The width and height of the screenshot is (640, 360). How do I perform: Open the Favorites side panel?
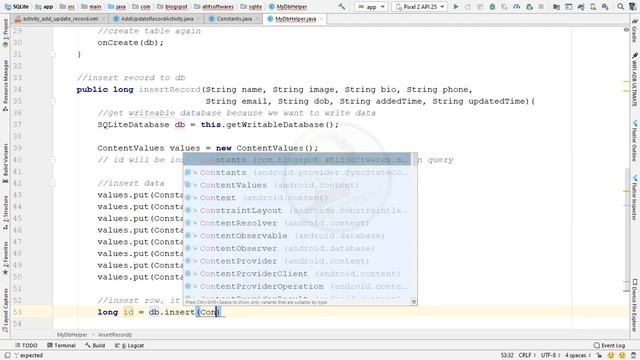(x=5, y=258)
